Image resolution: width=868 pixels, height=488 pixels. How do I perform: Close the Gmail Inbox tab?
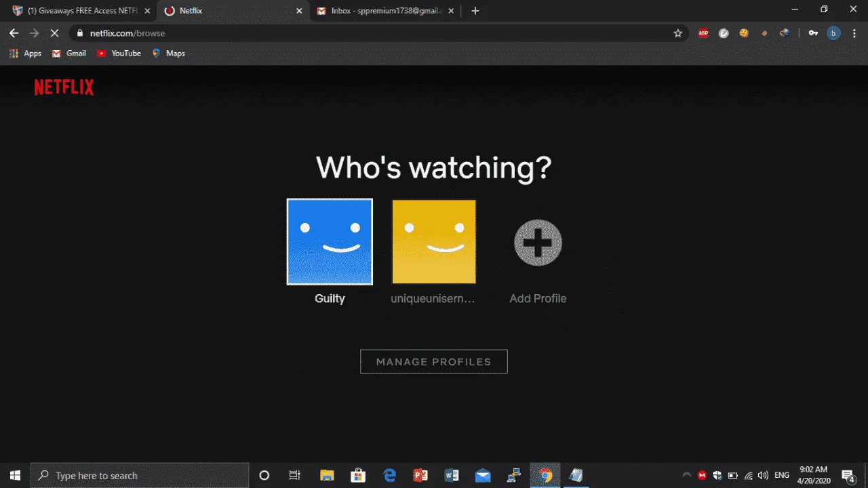click(x=452, y=11)
